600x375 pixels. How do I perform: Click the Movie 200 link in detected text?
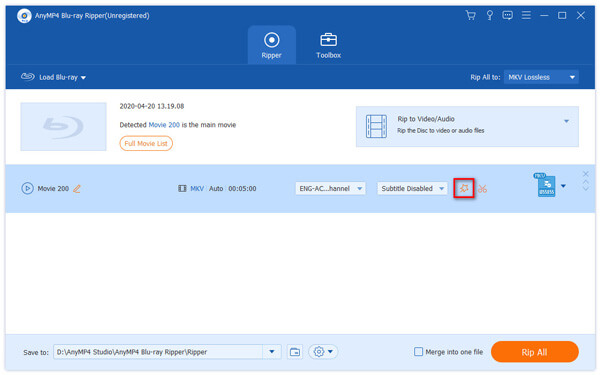(164, 125)
